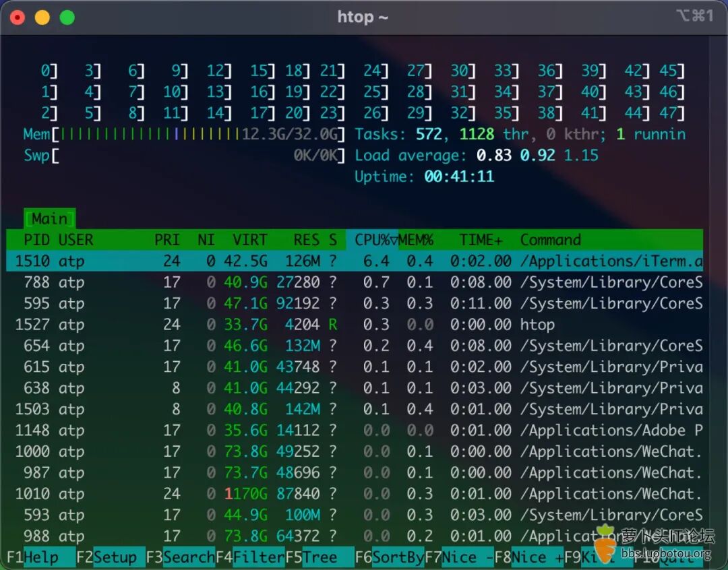This screenshot has width=728, height=570.
Task: Select the process row with PID 593
Action: (x=355, y=515)
